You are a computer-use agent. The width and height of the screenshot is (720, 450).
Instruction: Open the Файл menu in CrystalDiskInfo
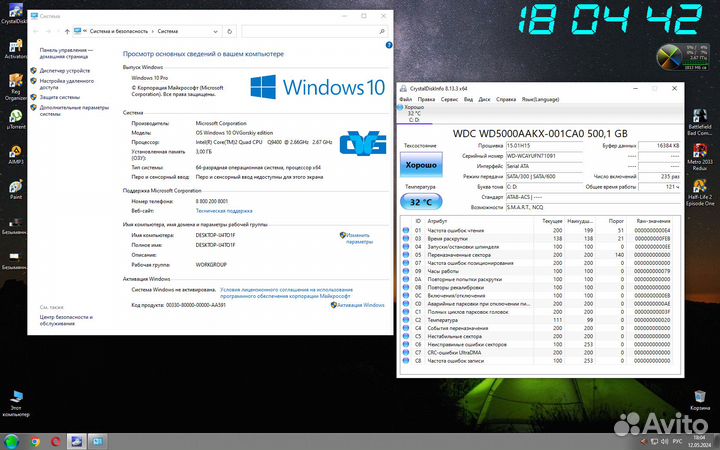click(405, 99)
